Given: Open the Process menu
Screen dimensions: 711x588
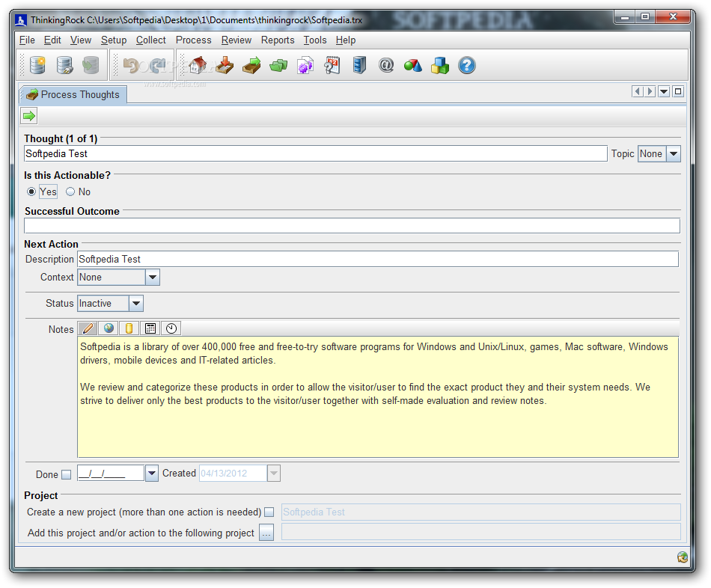Looking at the screenshot, I should pos(194,40).
